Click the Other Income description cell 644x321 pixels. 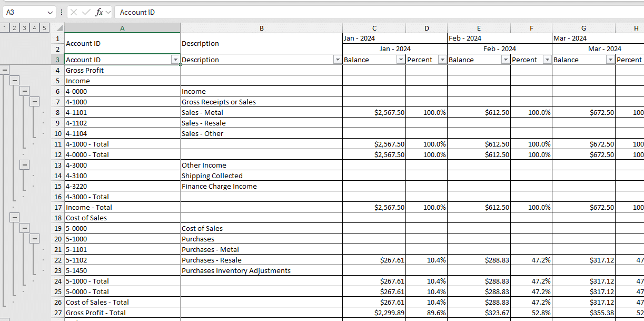(x=261, y=165)
